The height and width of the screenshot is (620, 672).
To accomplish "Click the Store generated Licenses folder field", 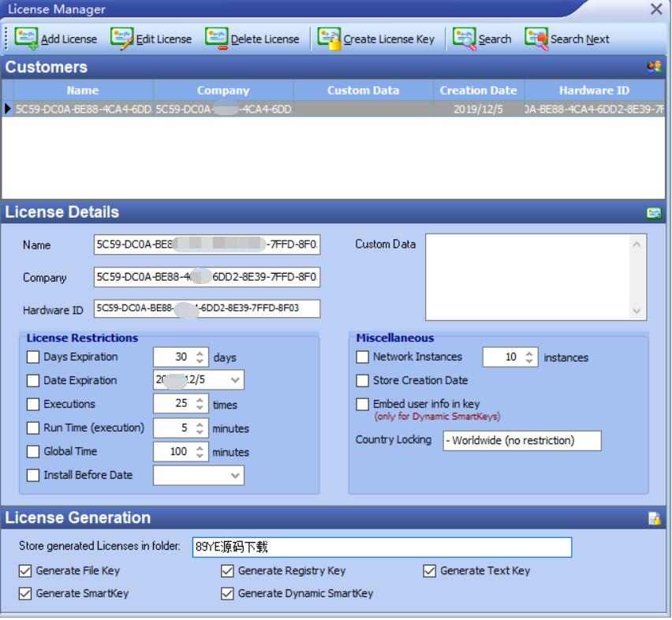I will [380, 547].
